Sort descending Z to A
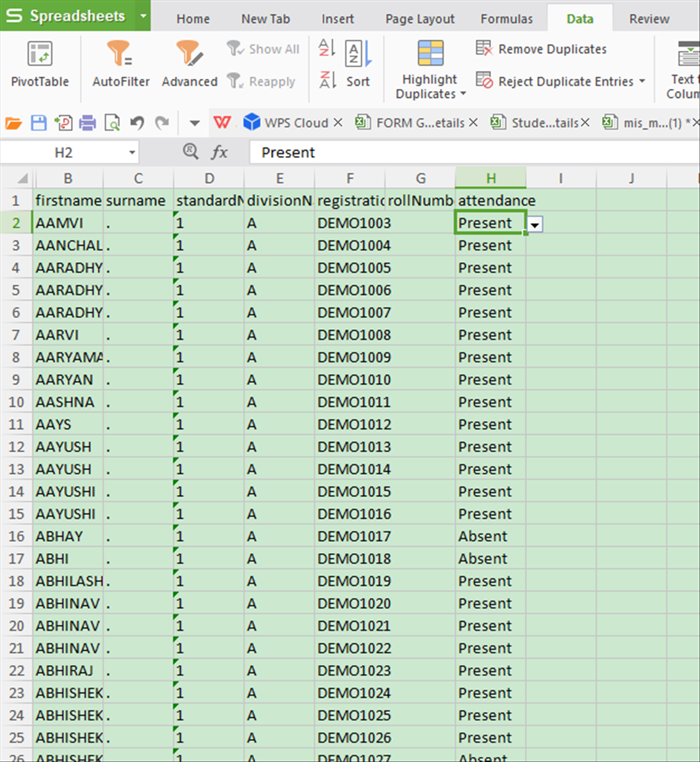This screenshot has width=700, height=762. (x=327, y=80)
